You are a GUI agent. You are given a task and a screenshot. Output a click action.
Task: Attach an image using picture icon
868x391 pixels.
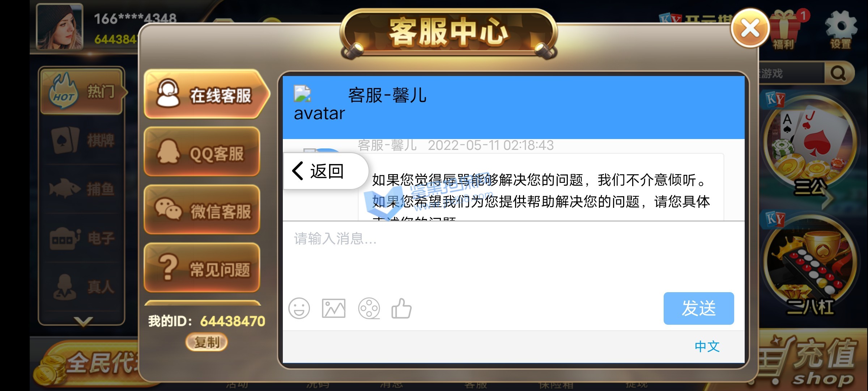tap(333, 308)
